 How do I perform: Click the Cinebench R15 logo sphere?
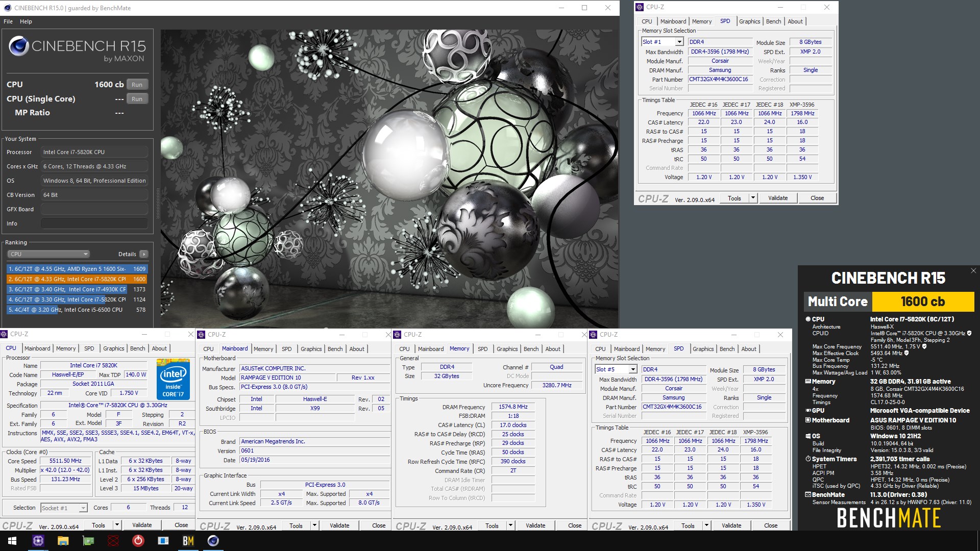pyautogui.click(x=18, y=46)
